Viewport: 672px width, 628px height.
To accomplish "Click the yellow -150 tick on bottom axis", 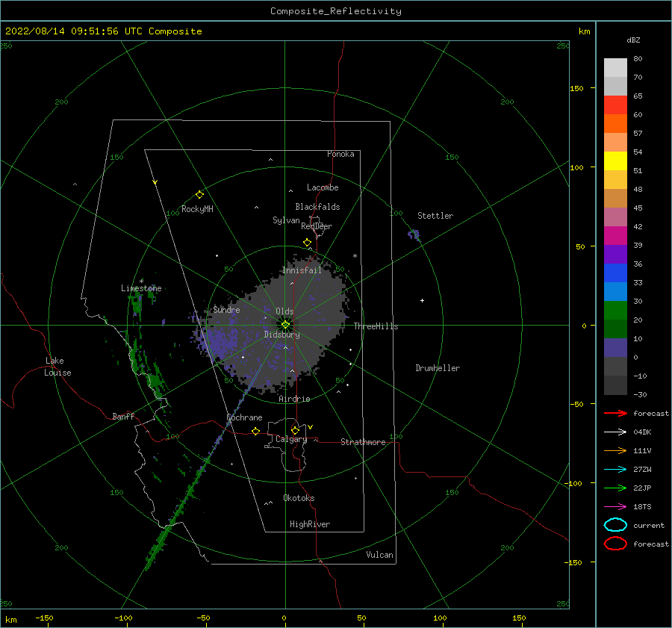I will [44, 618].
